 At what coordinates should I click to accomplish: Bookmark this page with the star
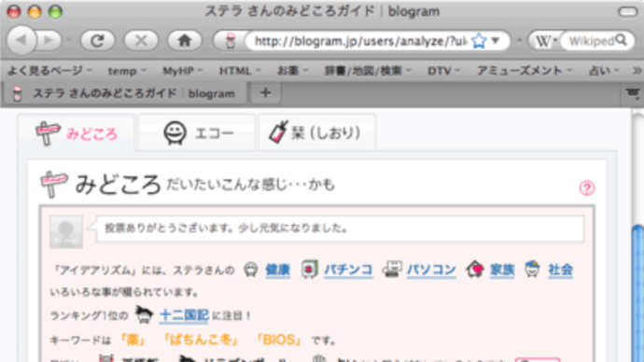click(479, 41)
